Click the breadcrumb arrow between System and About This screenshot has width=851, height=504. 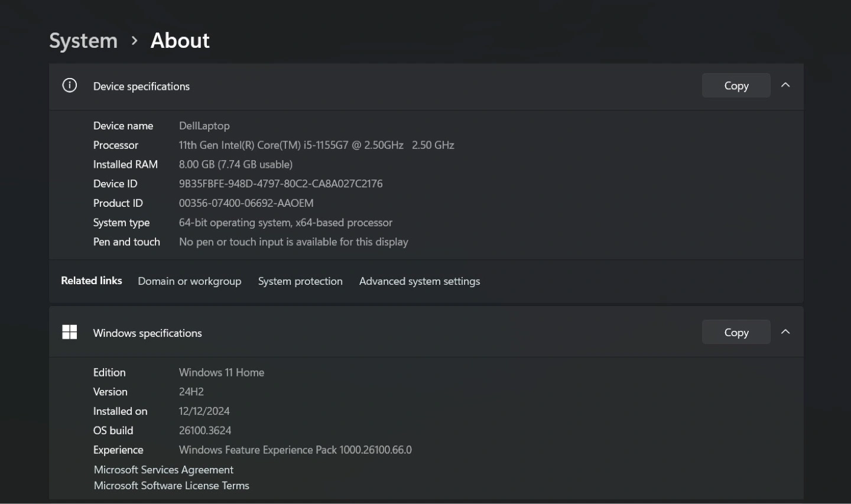click(x=135, y=41)
